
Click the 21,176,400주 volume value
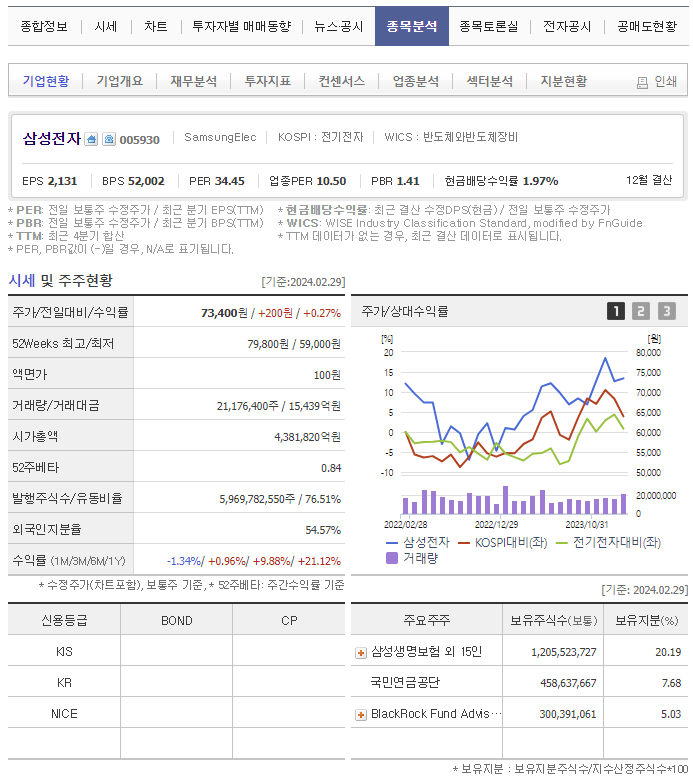pos(248,406)
